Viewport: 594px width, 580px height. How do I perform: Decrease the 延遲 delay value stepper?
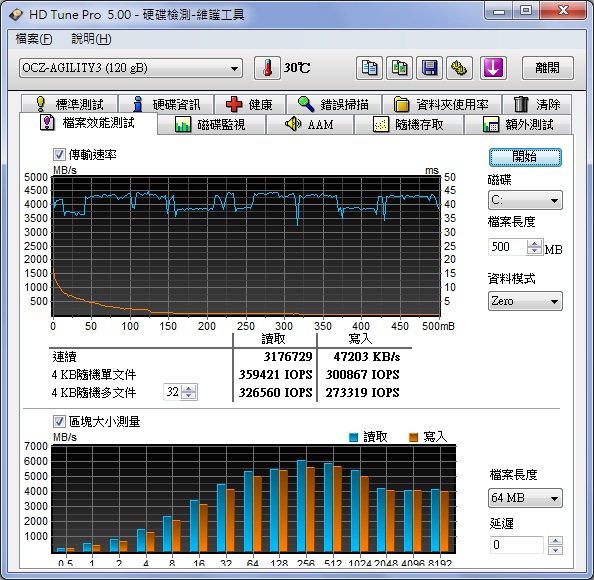tap(555, 550)
